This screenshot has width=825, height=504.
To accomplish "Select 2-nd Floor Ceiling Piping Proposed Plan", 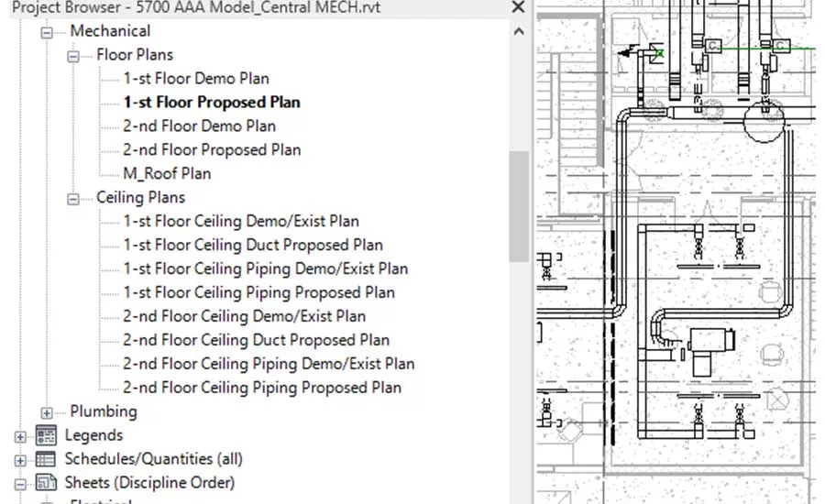I will pos(262,388).
